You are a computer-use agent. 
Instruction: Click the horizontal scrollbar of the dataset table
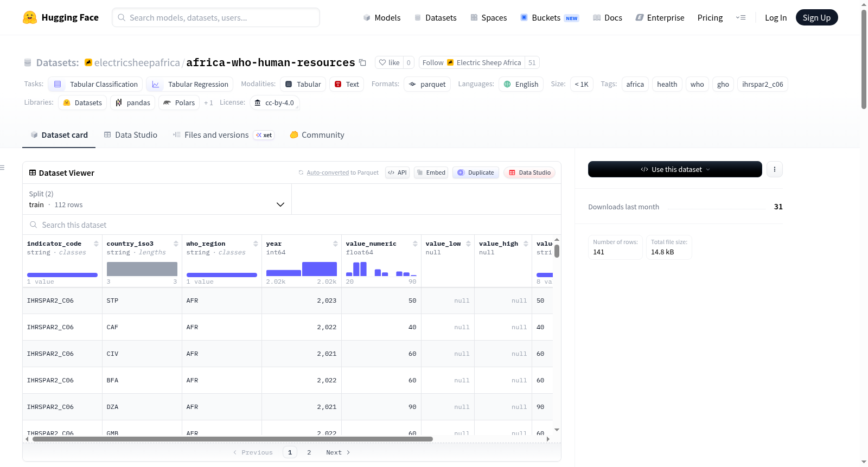[x=232, y=439]
